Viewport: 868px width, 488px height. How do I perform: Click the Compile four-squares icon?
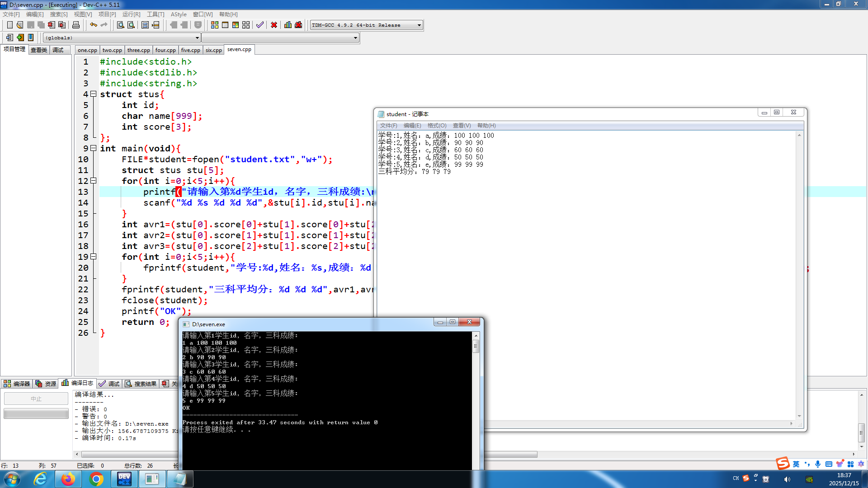[215, 25]
